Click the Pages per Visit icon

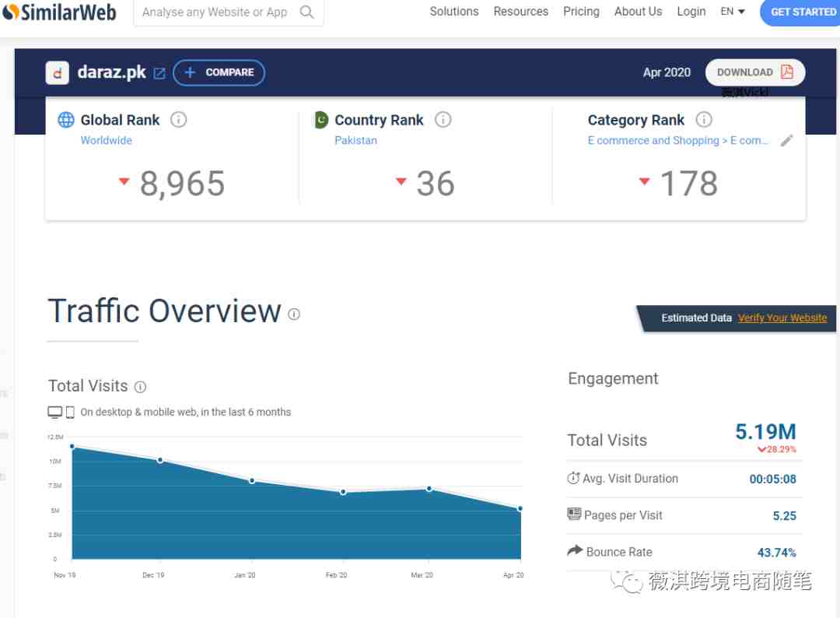tap(574, 514)
